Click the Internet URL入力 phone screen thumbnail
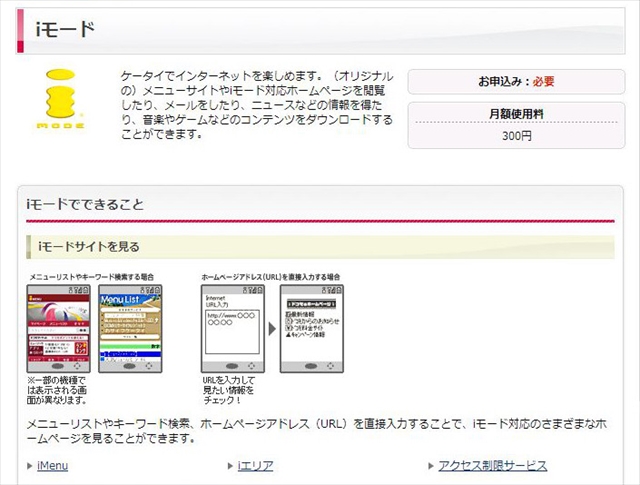The height and width of the screenshot is (485, 640). tap(233, 329)
